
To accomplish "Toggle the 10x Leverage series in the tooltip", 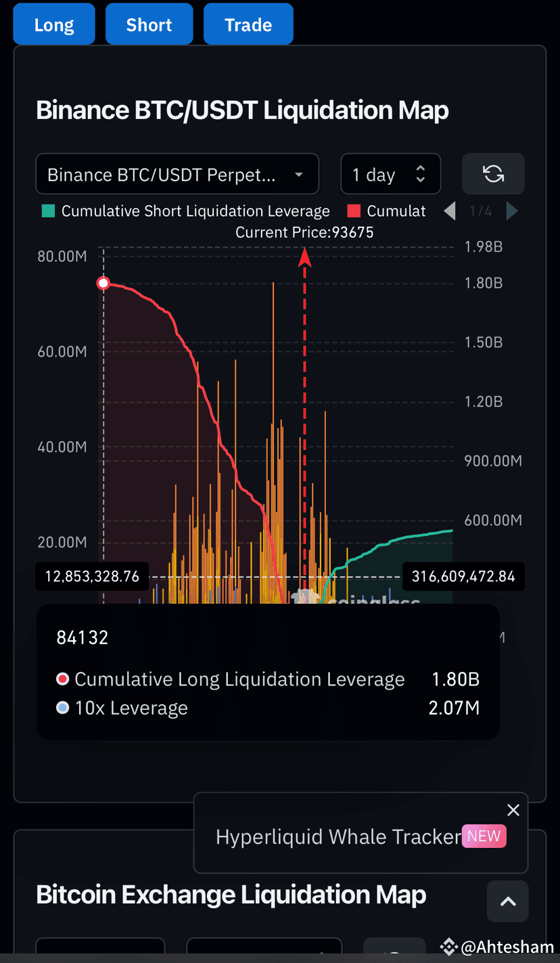I will click(131, 708).
